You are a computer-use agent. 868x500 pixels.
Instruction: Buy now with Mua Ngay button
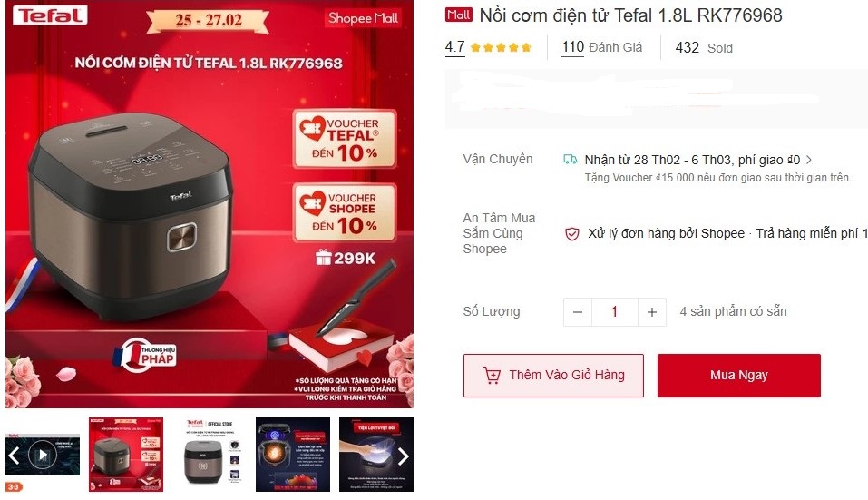coord(739,376)
